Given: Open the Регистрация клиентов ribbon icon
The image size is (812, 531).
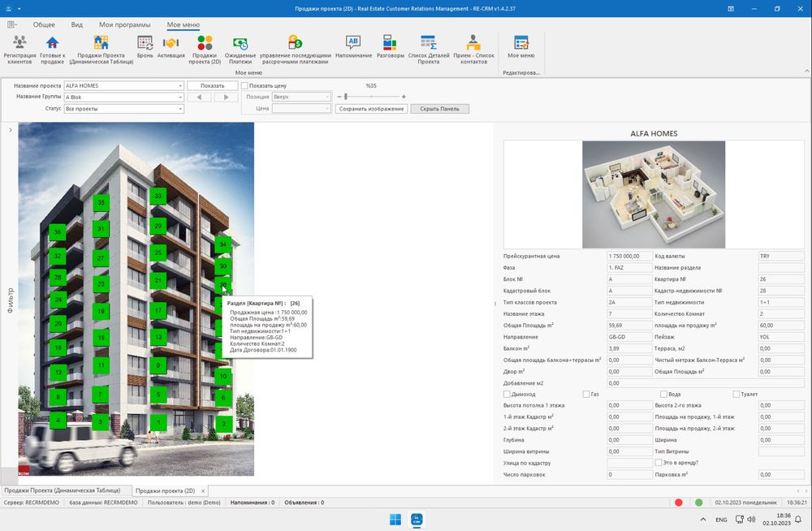Looking at the screenshot, I should point(19,43).
